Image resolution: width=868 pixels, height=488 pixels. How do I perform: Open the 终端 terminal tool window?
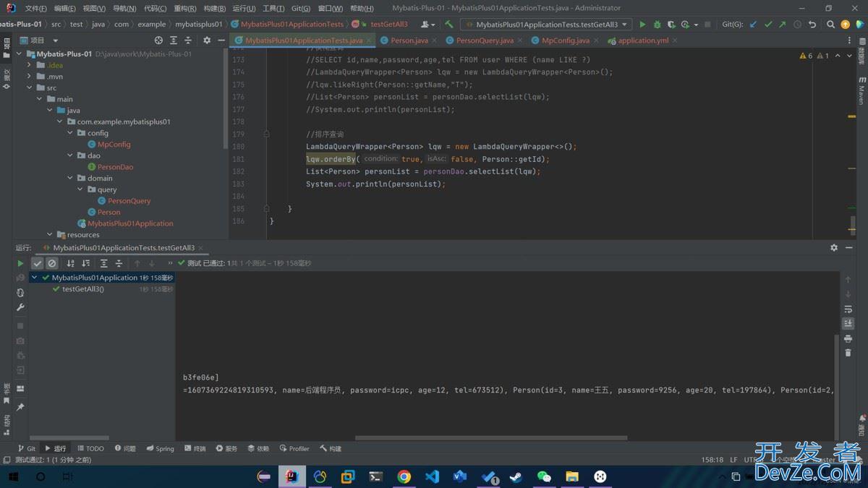pyautogui.click(x=194, y=448)
